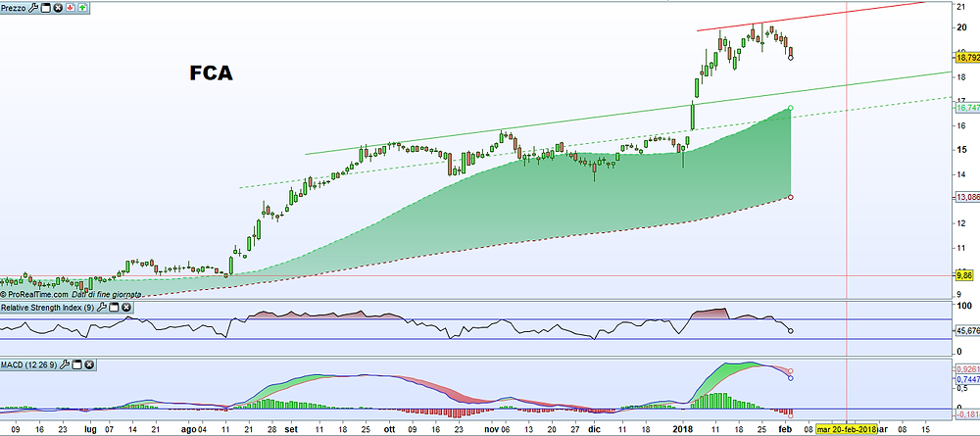Click ProRealTime.com copyright text
Screen dimensions: 980x436
[34, 294]
